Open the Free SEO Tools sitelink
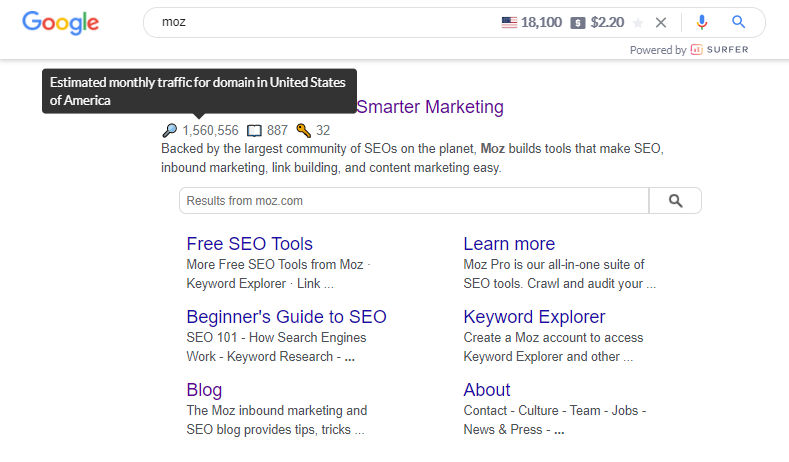 click(x=250, y=244)
